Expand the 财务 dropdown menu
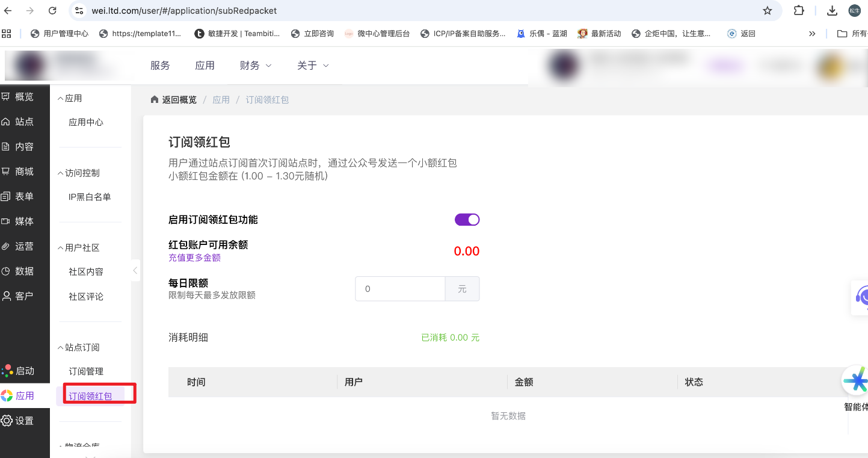The width and height of the screenshot is (868, 458). (255, 66)
